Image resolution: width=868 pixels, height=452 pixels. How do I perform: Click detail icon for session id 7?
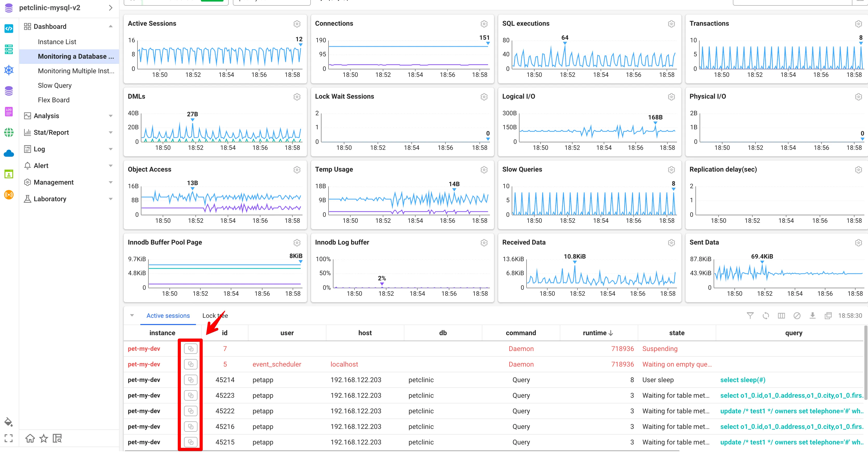(x=190, y=349)
